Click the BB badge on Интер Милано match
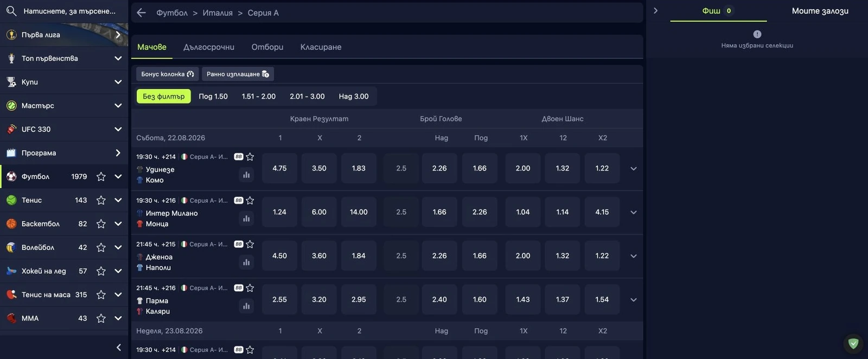 tap(239, 201)
